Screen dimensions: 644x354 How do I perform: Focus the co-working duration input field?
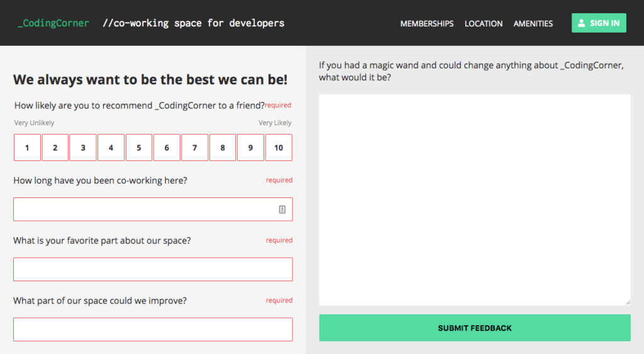tap(153, 209)
